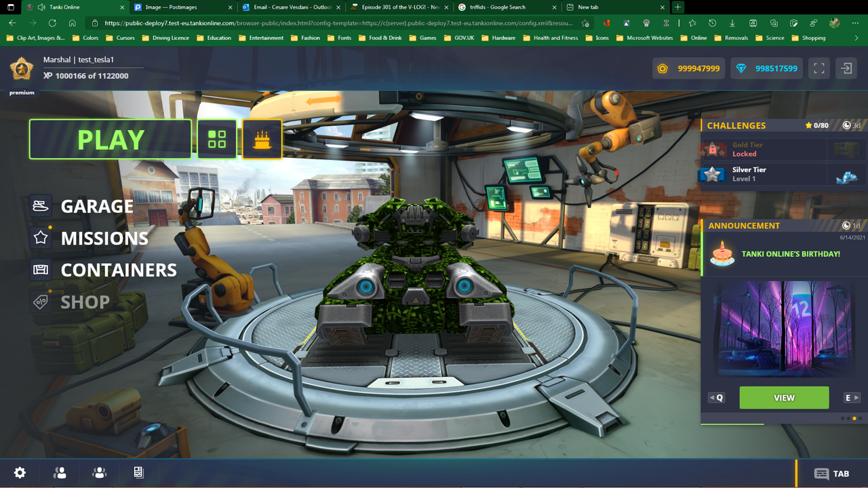Click the Marshal | test_tesla1 username

(x=79, y=60)
